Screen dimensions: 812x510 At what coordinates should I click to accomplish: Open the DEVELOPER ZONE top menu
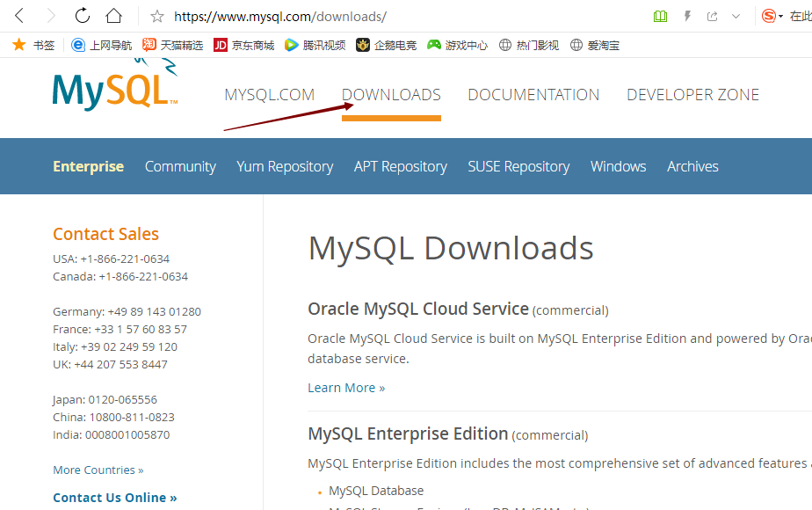tap(692, 95)
